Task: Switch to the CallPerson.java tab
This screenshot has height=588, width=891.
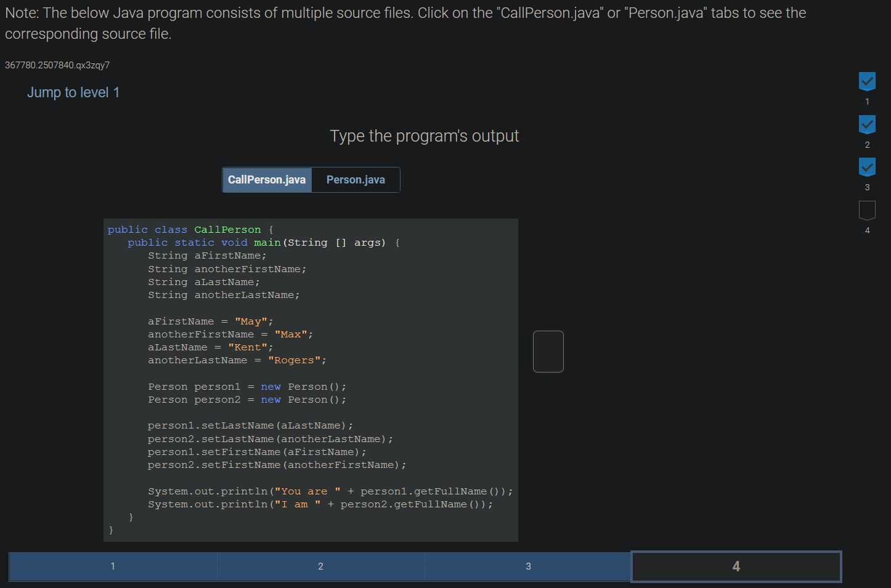Action: point(267,180)
